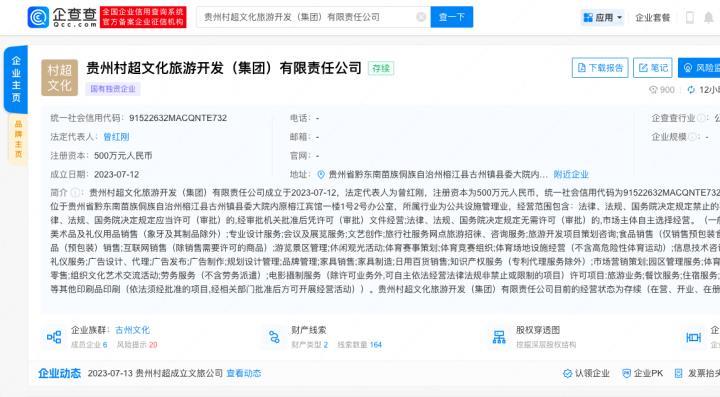The image size is (720, 397).
Task: Click the 风险监控 button
Action: coord(699,68)
